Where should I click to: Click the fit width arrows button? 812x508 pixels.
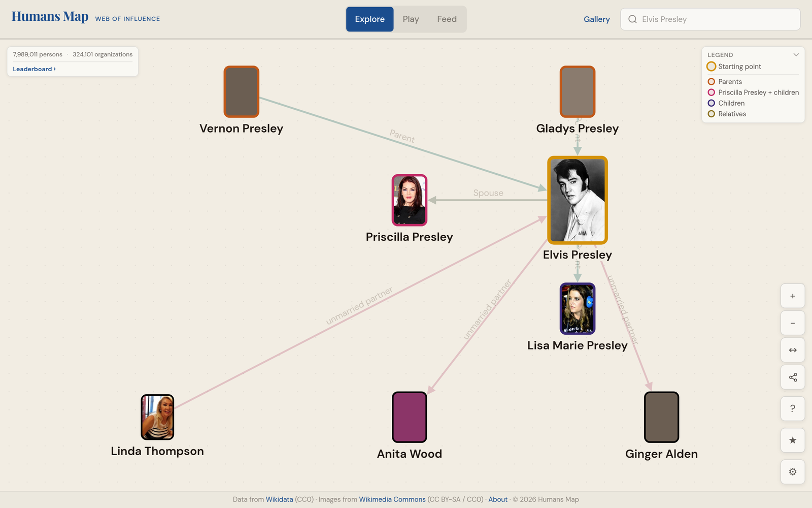pyautogui.click(x=793, y=350)
